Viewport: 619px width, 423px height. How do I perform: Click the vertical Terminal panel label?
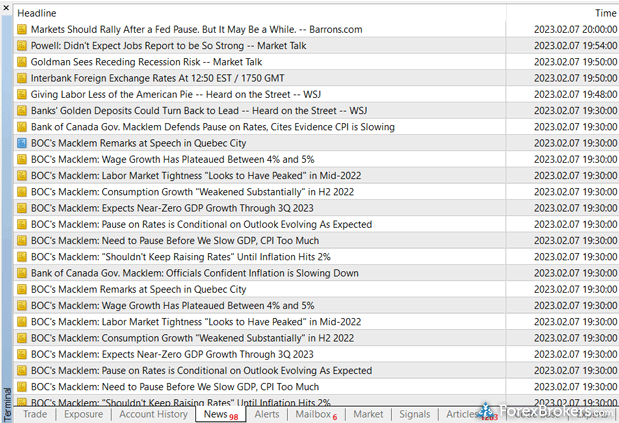(7, 404)
